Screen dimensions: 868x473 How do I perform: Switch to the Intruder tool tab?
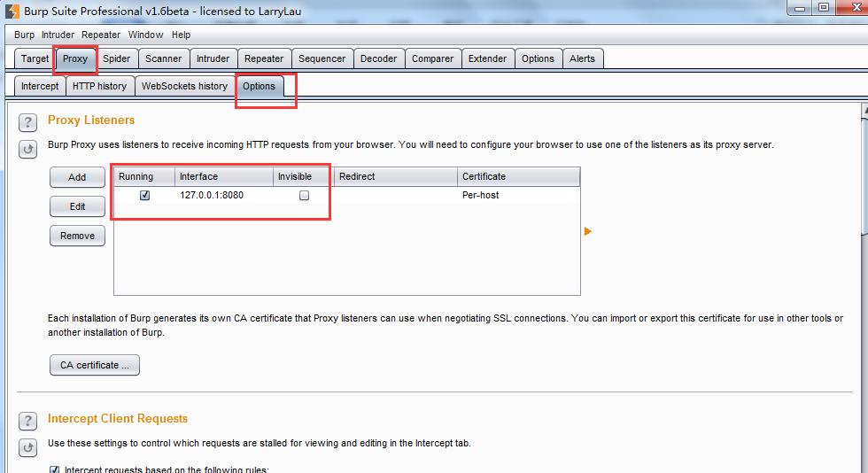click(213, 58)
